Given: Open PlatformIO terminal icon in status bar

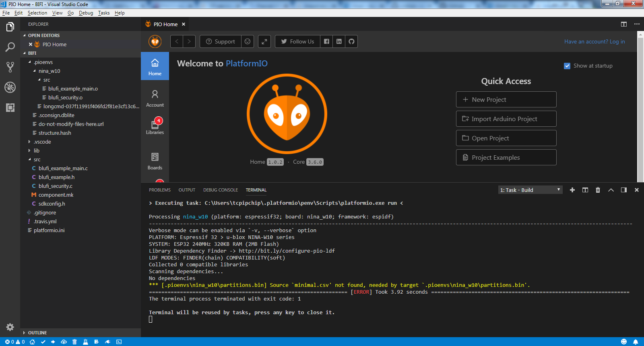Looking at the screenshot, I should pyautogui.click(x=119, y=342).
